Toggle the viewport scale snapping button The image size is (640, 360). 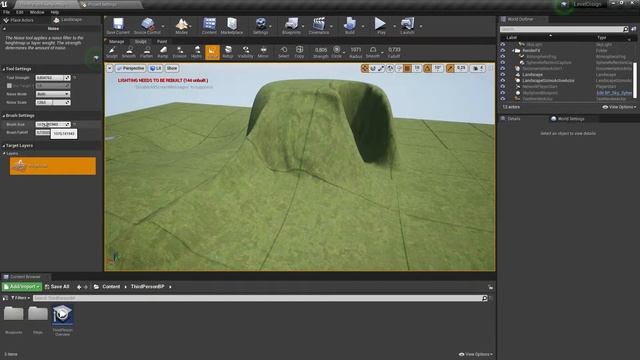tap(451, 69)
